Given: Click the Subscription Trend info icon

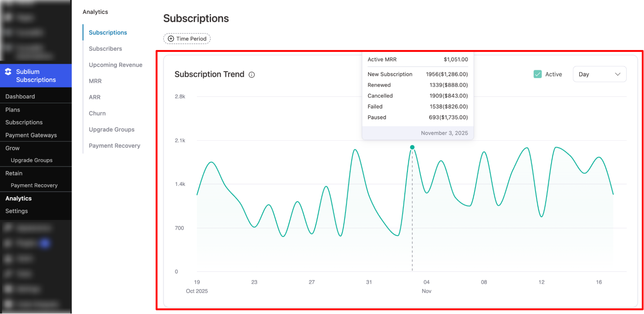Looking at the screenshot, I should [x=252, y=74].
